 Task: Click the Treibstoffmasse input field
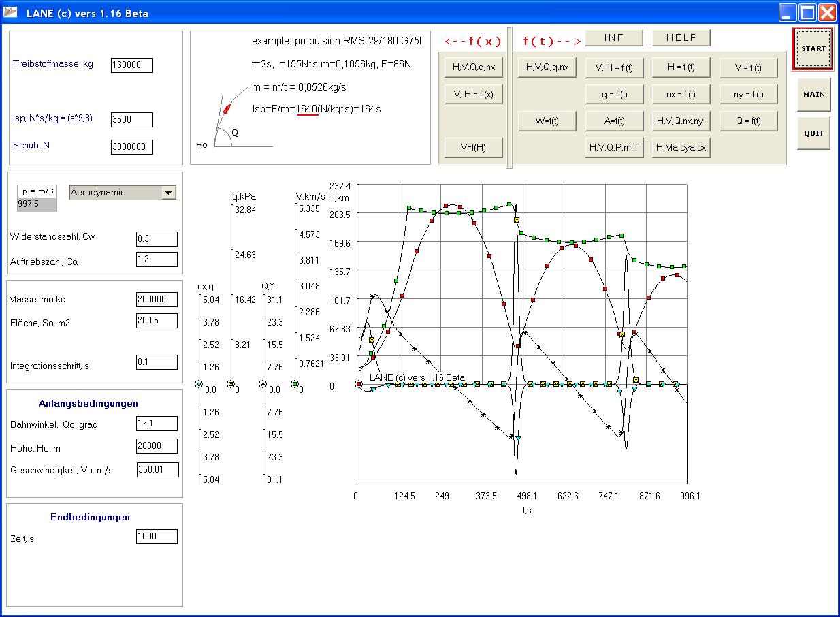tap(132, 65)
